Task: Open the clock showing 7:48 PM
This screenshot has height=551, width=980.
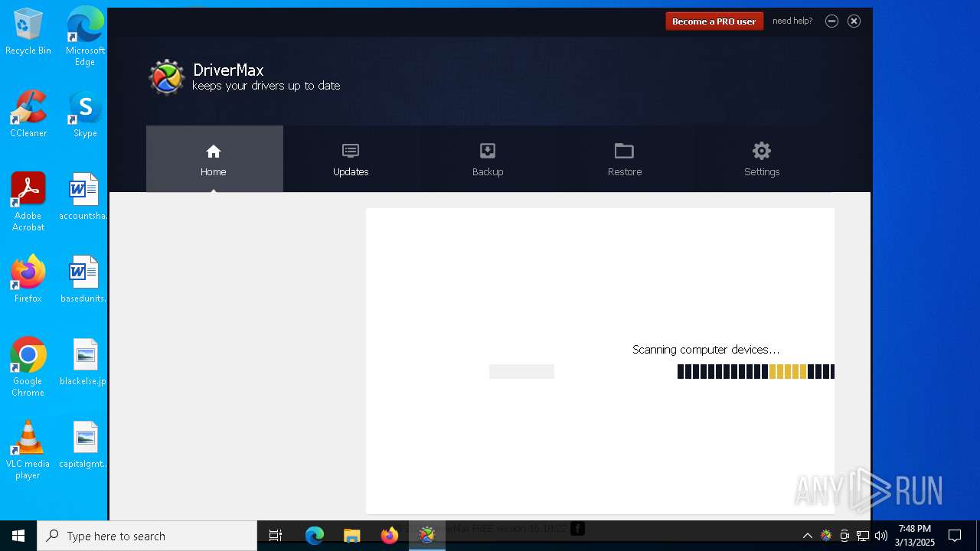Action: pyautogui.click(x=915, y=536)
